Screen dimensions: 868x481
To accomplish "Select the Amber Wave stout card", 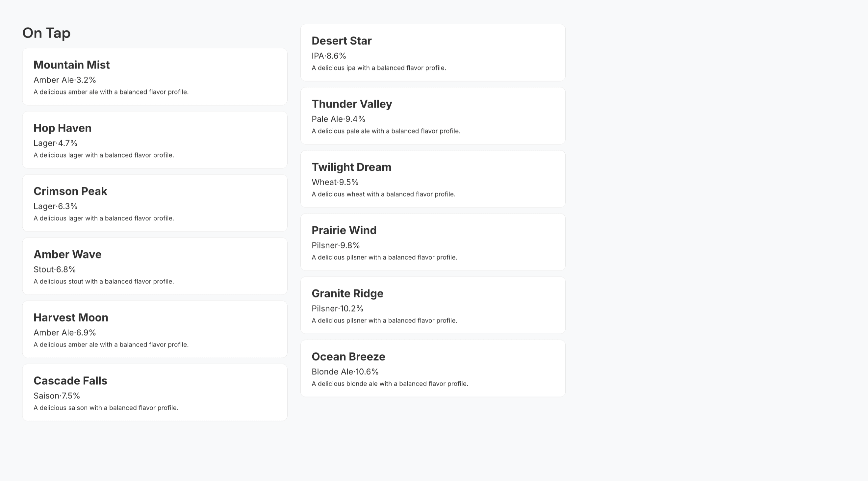I will 155,266.
